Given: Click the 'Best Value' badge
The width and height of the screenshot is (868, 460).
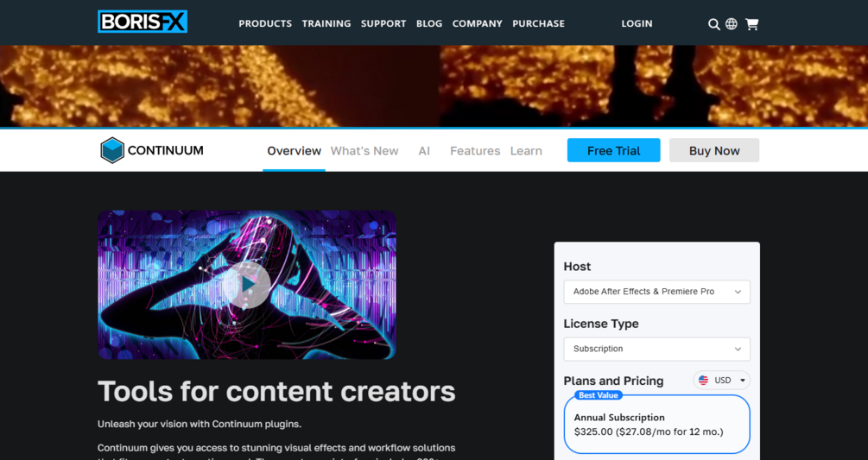Looking at the screenshot, I should [x=599, y=395].
